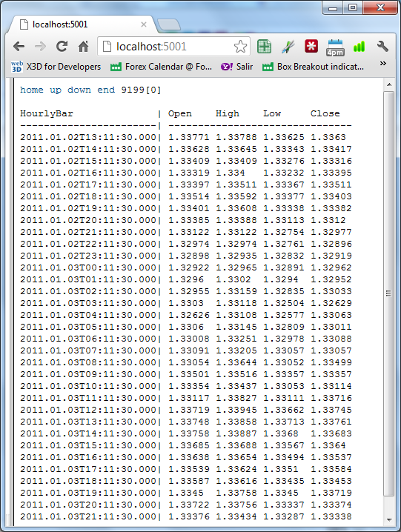Viewport: 401px width, 532px height.
Task: Click timestamp 2011.01.02T20:11:30.000
Action: click(x=88, y=220)
